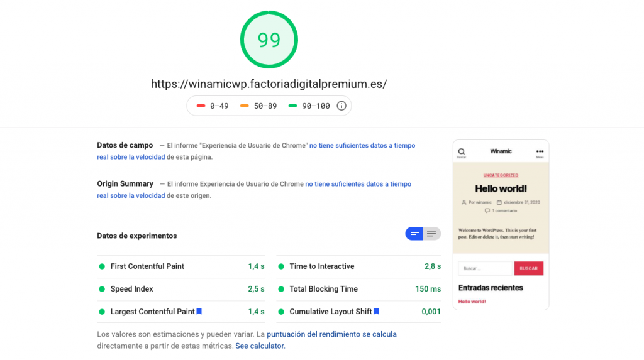Click the Entradas recientes heading
Screen dimensions: 644x360
491,288
